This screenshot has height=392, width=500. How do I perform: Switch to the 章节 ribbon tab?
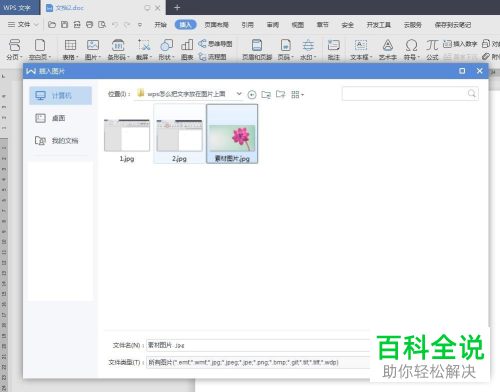click(322, 25)
